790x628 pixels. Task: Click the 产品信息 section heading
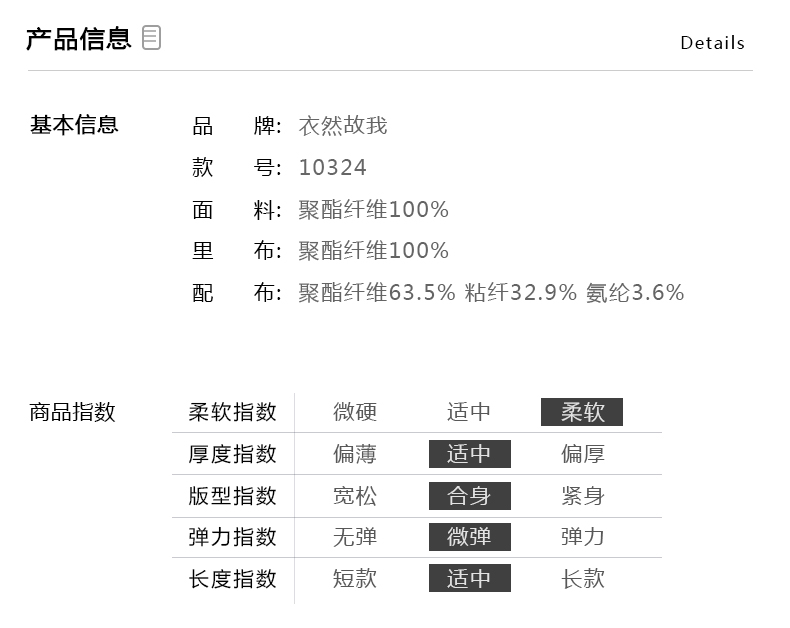78,39
